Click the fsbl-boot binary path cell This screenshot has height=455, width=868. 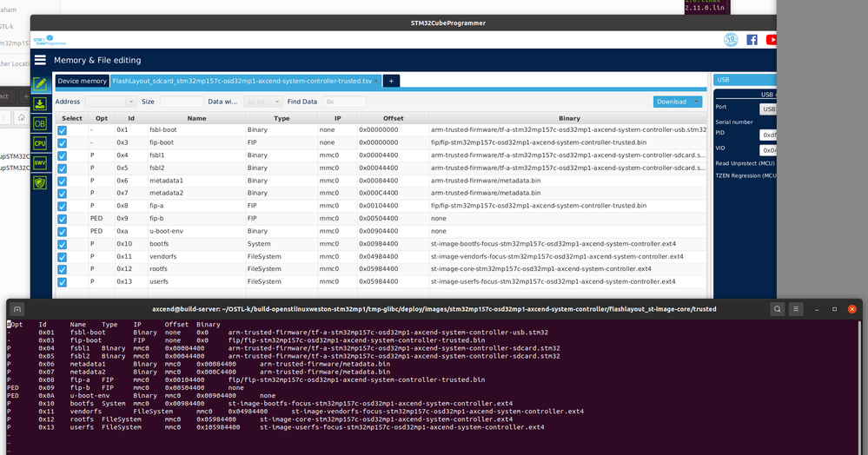(x=568, y=130)
